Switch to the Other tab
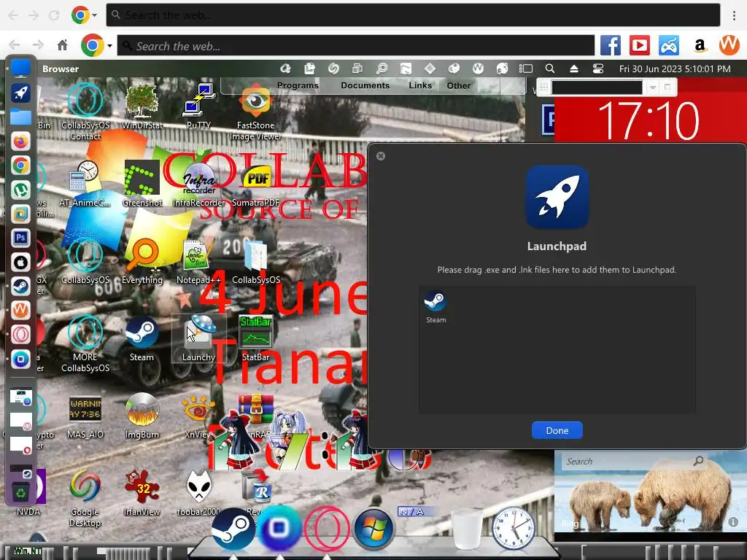The image size is (747, 560). (458, 86)
